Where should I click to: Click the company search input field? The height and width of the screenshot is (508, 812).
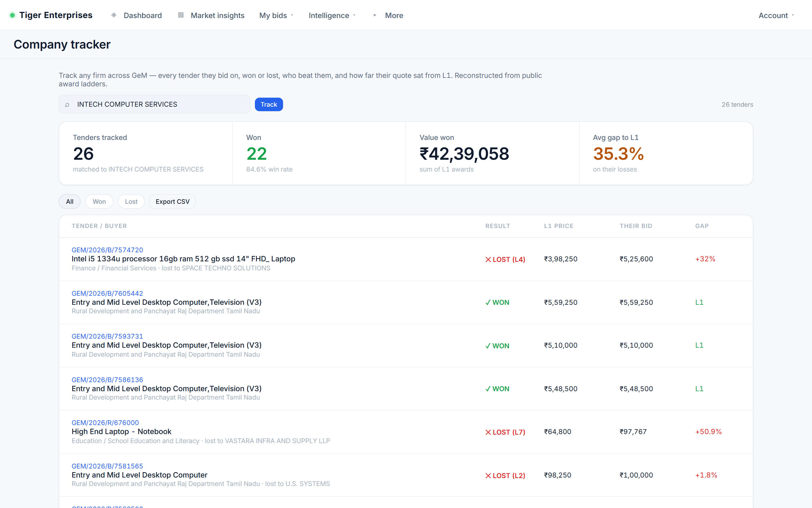click(x=154, y=104)
